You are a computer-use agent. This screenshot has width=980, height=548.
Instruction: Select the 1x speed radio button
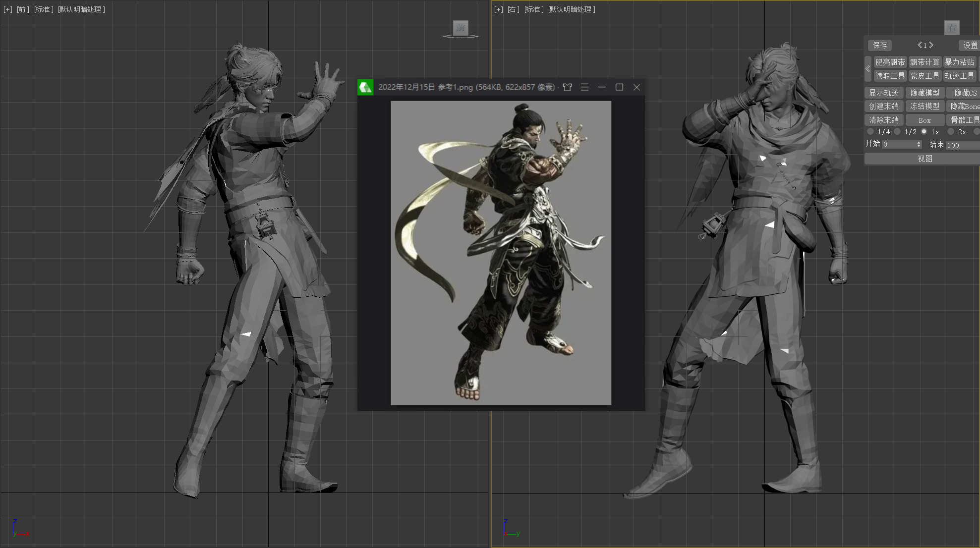click(924, 132)
